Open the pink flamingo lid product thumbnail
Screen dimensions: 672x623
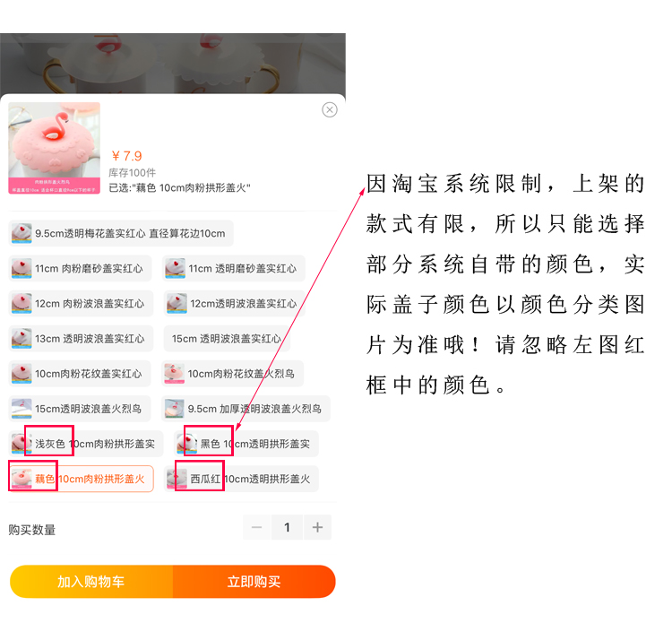[55, 148]
